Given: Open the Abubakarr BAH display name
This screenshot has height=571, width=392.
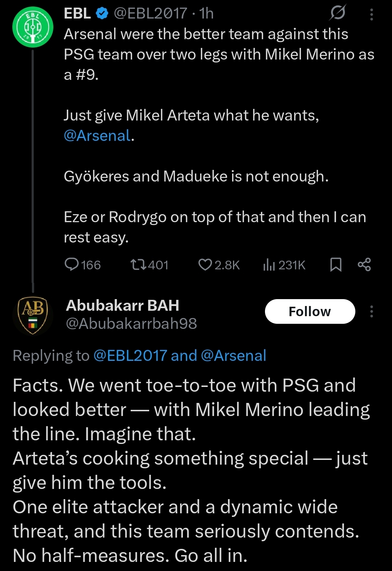Looking at the screenshot, I should (x=123, y=305).
